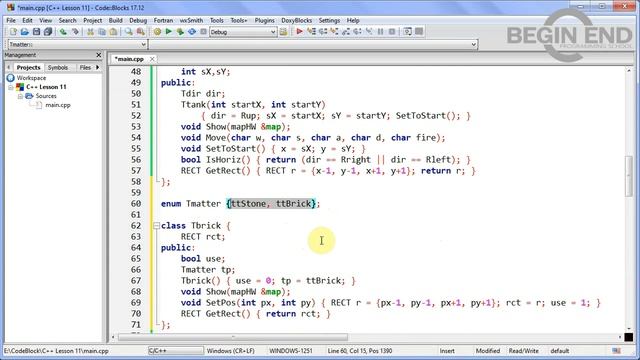
Task: Click the Run to cursor debugger icon
Action: coord(311,31)
